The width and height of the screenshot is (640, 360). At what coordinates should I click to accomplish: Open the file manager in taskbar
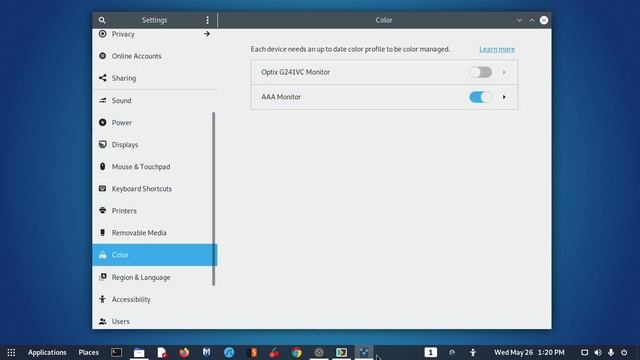coord(139,352)
